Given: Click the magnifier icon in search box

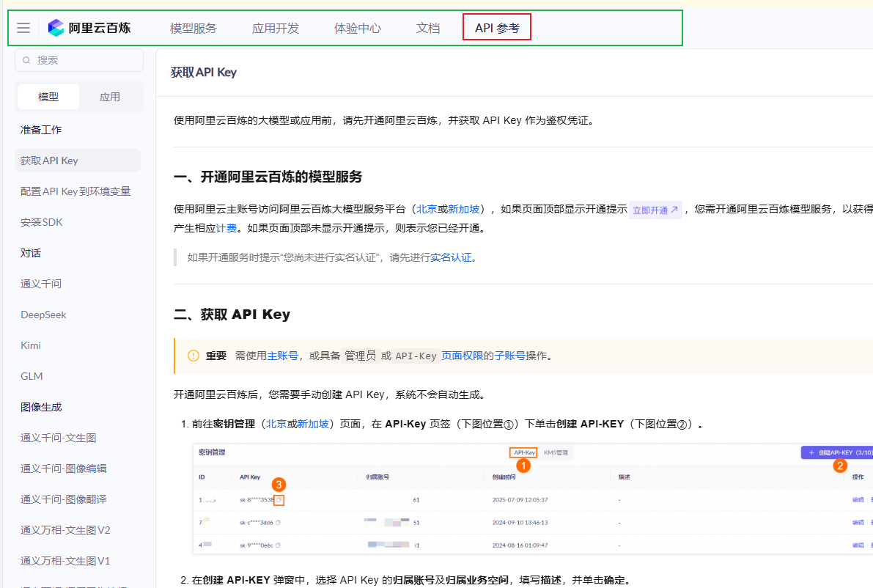Looking at the screenshot, I should [x=26, y=60].
